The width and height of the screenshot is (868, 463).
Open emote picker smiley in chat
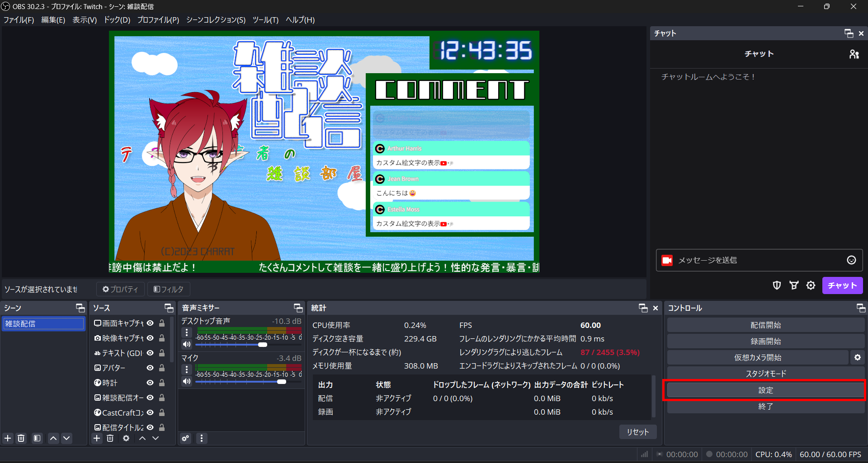pos(851,260)
